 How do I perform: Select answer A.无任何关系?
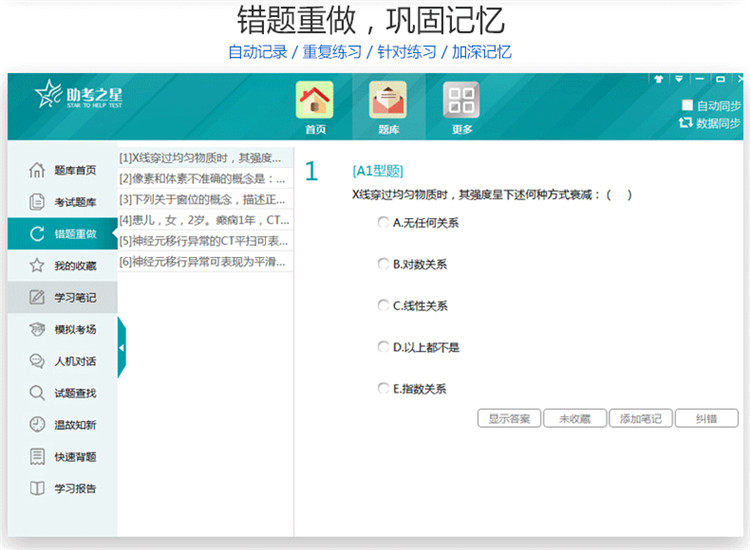(383, 222)
